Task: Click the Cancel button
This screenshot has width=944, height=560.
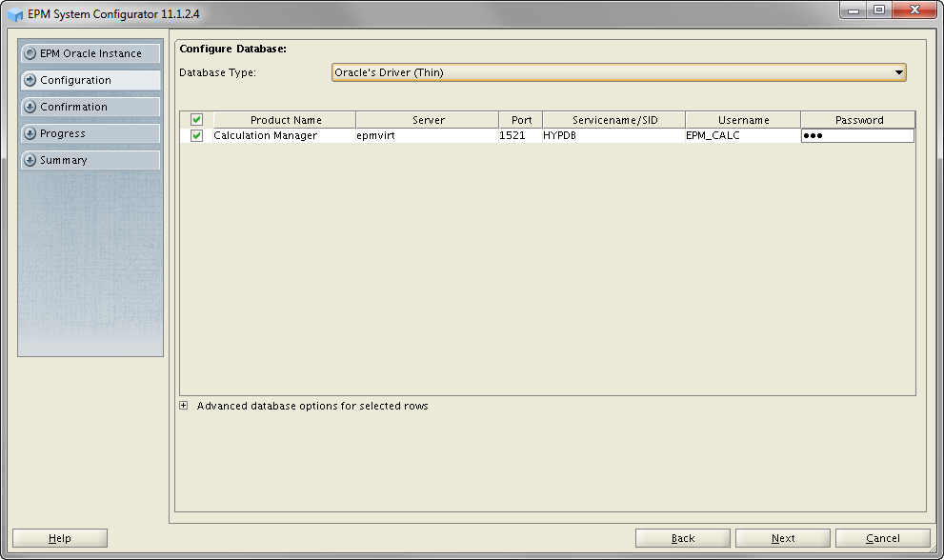Action: 883,538
